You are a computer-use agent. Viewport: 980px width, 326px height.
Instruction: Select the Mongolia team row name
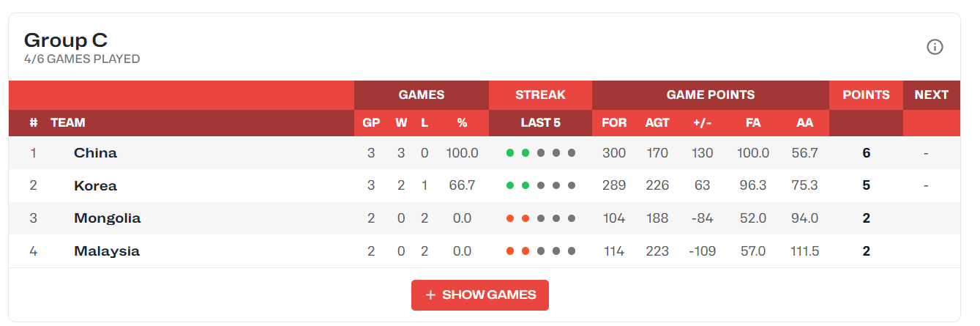(x=107, y=218)
